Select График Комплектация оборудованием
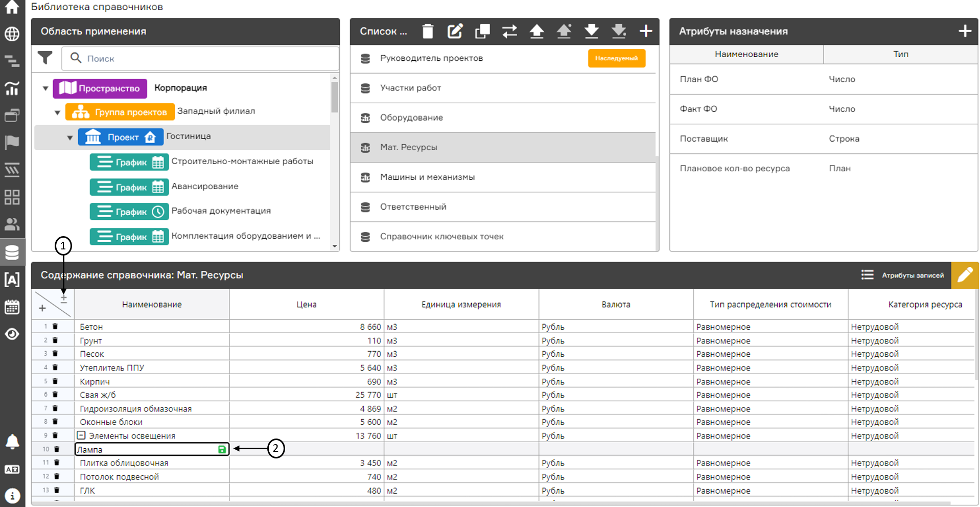 point(205,236)
